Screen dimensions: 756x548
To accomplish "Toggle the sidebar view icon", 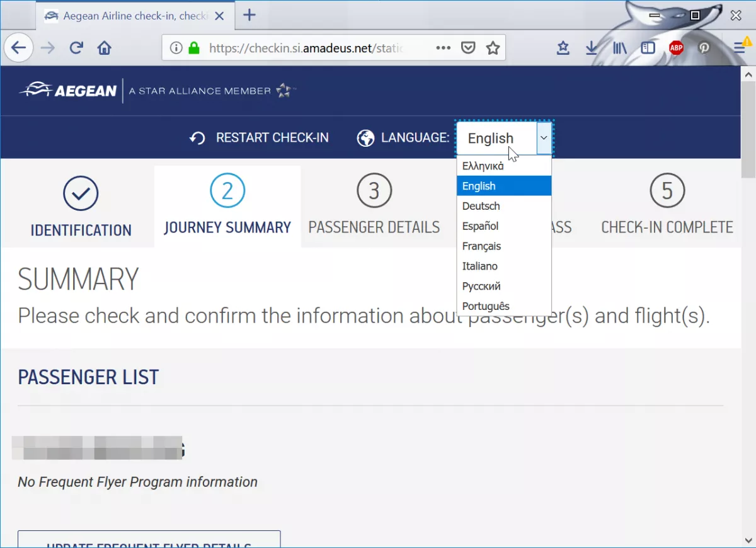I will [x=648, y=48].
